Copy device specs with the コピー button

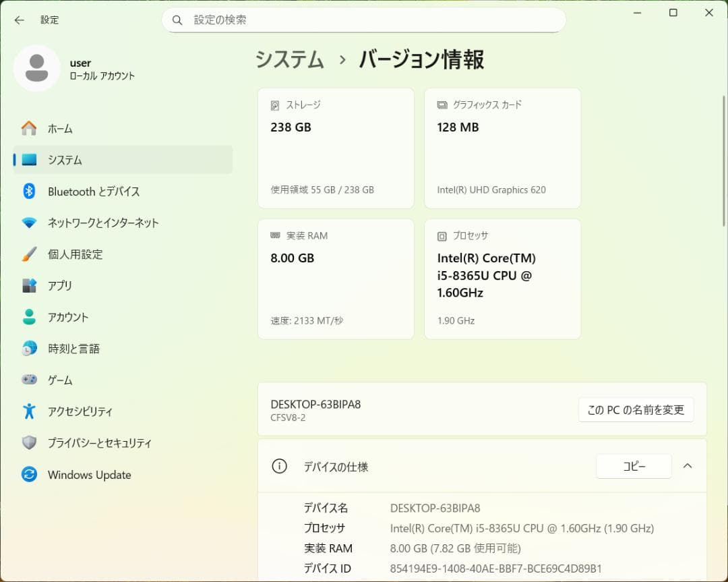click(x=634, y=465)
